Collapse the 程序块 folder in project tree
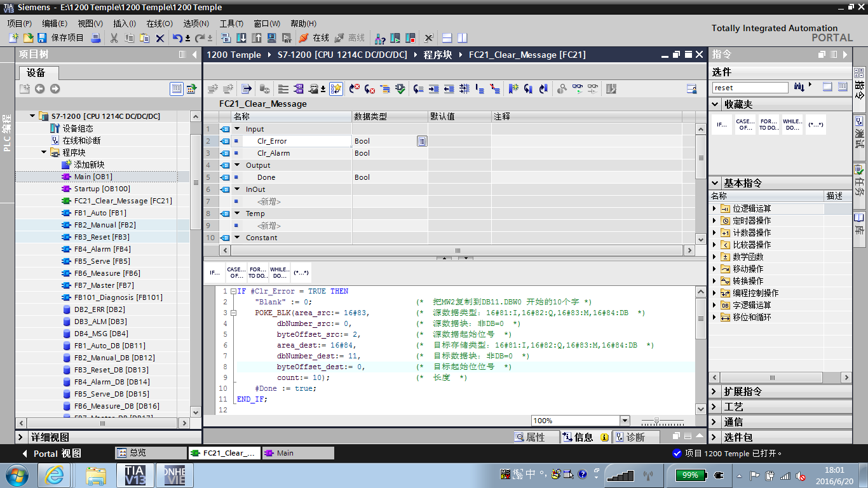Viewport: 868px width, 488px height. [x=44, y=152]
